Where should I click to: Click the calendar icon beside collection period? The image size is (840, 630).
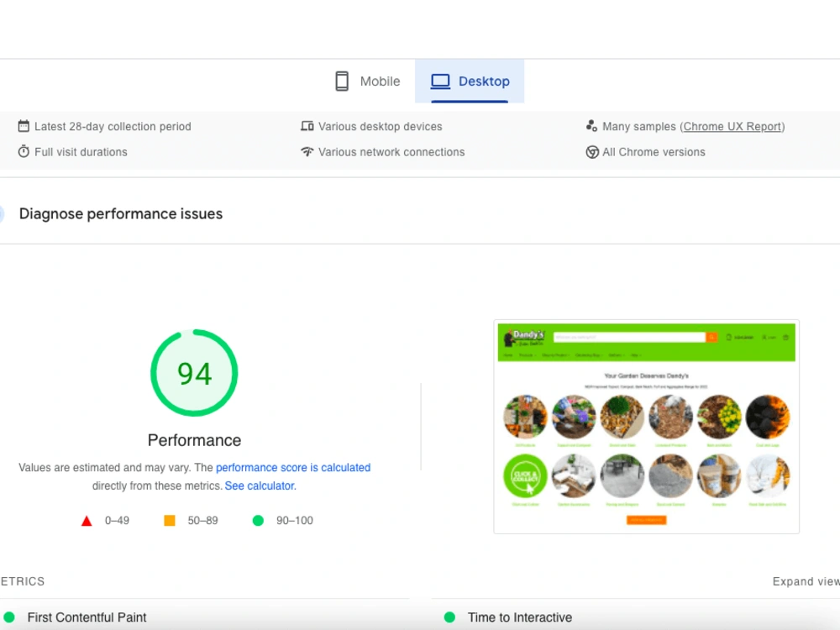point(24,126)
